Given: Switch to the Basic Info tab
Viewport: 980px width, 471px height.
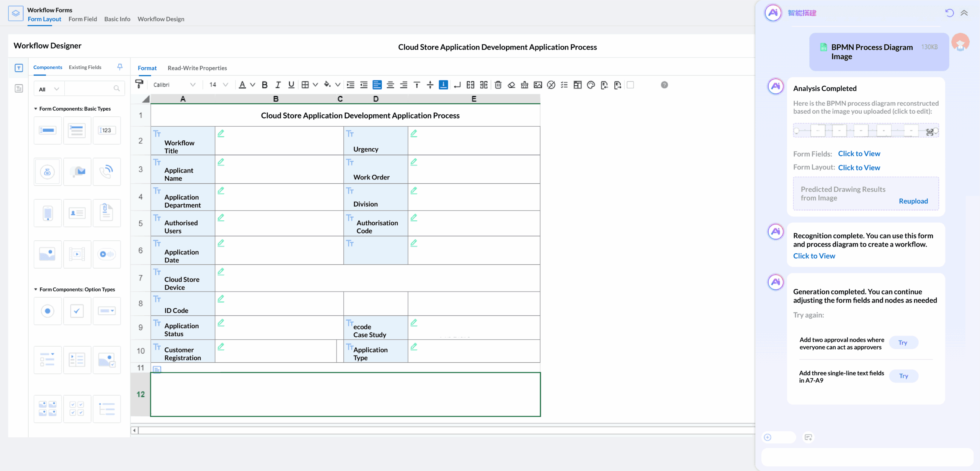Looking at the screenshot, I should tap(117, 19).
